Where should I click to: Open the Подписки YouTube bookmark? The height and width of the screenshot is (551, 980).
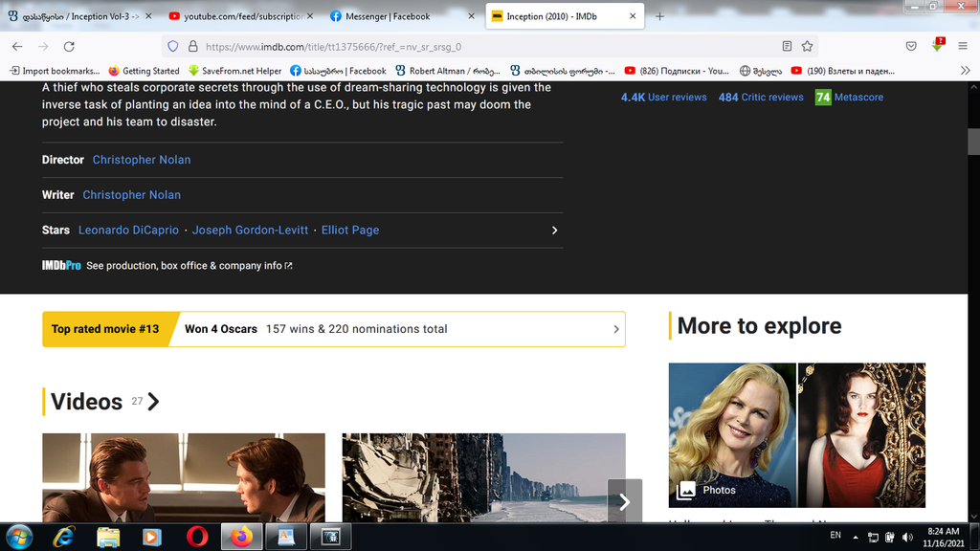click(677, 71)
